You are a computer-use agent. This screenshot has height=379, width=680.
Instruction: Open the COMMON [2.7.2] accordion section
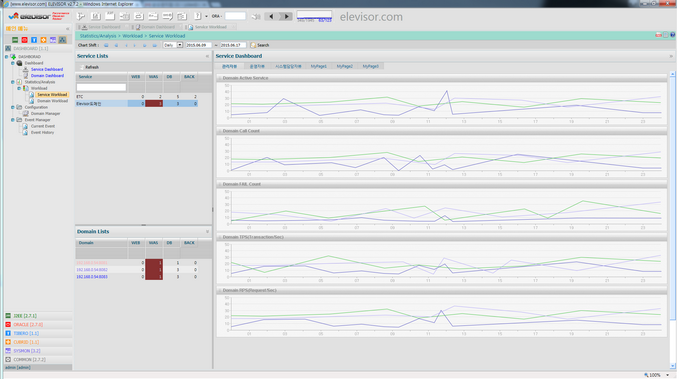[x=38, y=359]
